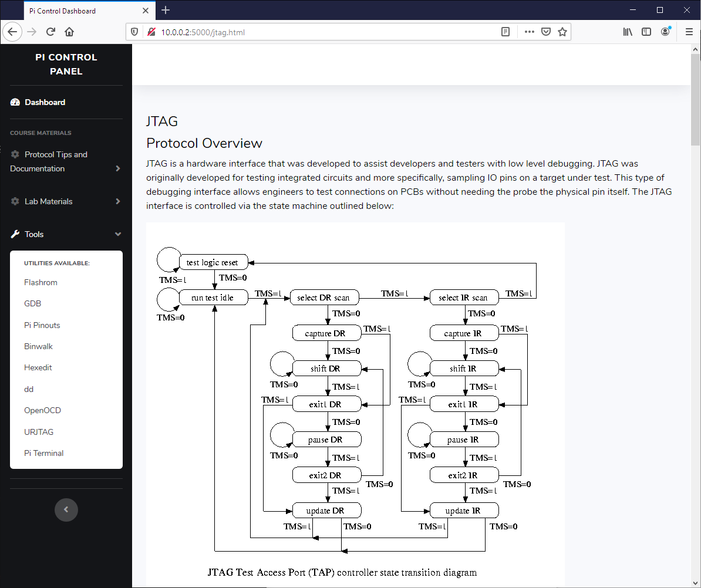Click the vertical page scrollbar
The height and width of the screenshot is (588, 701).
tap(696, 100)
